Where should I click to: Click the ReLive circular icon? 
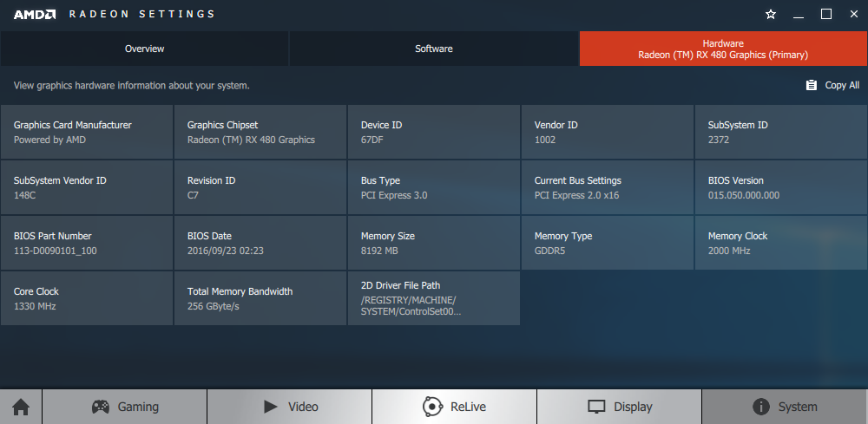click(431, 407)
